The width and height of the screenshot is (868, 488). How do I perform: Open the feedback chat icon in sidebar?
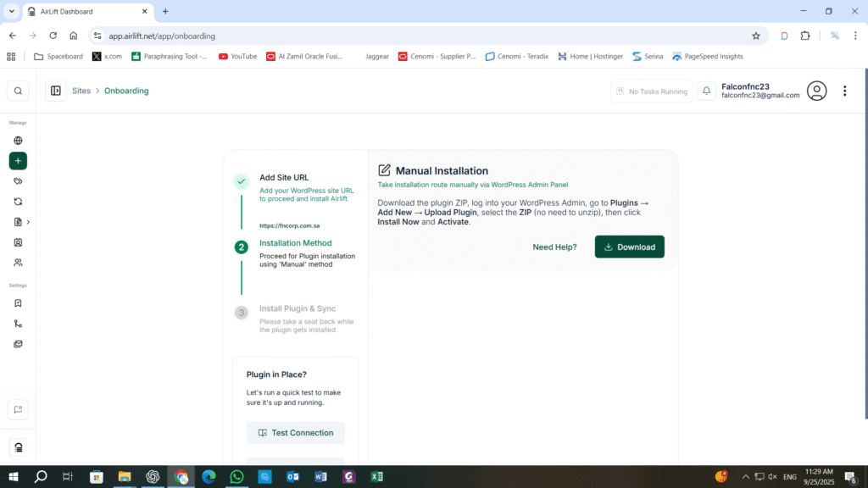[x=18, y=409]
